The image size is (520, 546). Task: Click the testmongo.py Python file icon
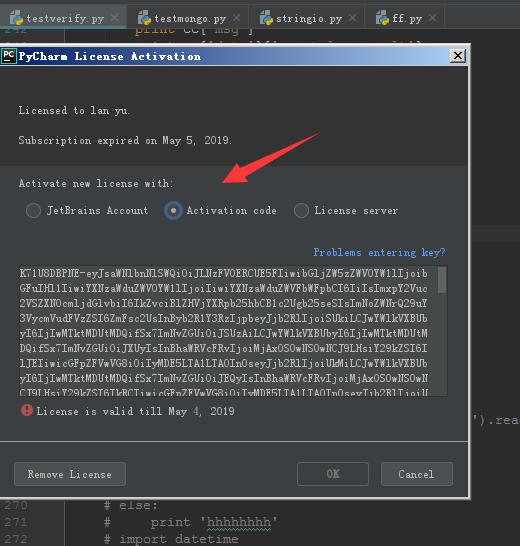(x=144, y=18)
